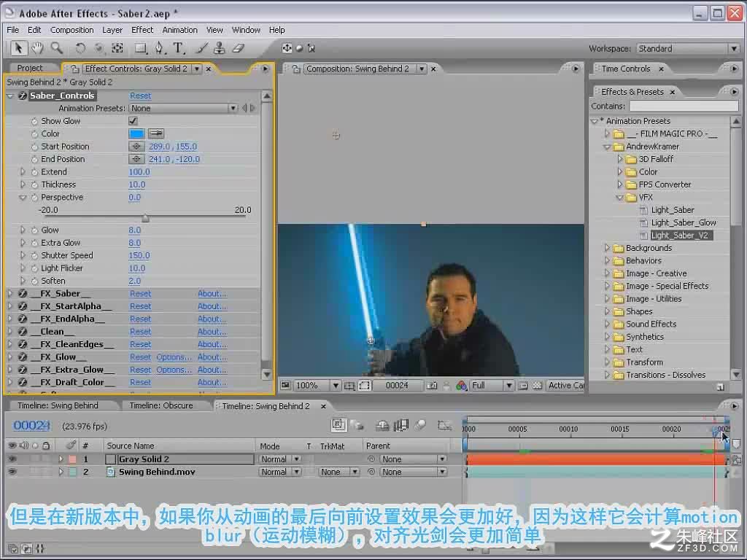Viewport: 747px width, 560px height.
Task: Hide the Swing Behind.mov layer
Action: point(12,472)
